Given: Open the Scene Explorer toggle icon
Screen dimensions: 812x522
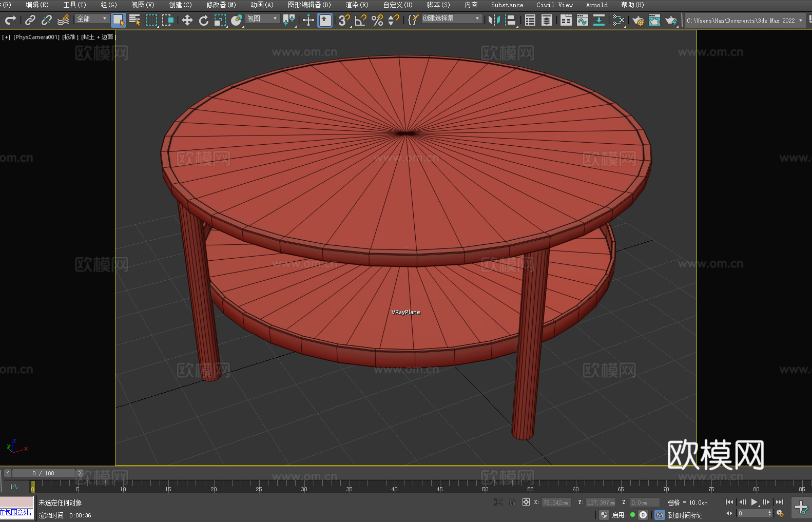Looking at the screenshot, I should pos(530,20).
